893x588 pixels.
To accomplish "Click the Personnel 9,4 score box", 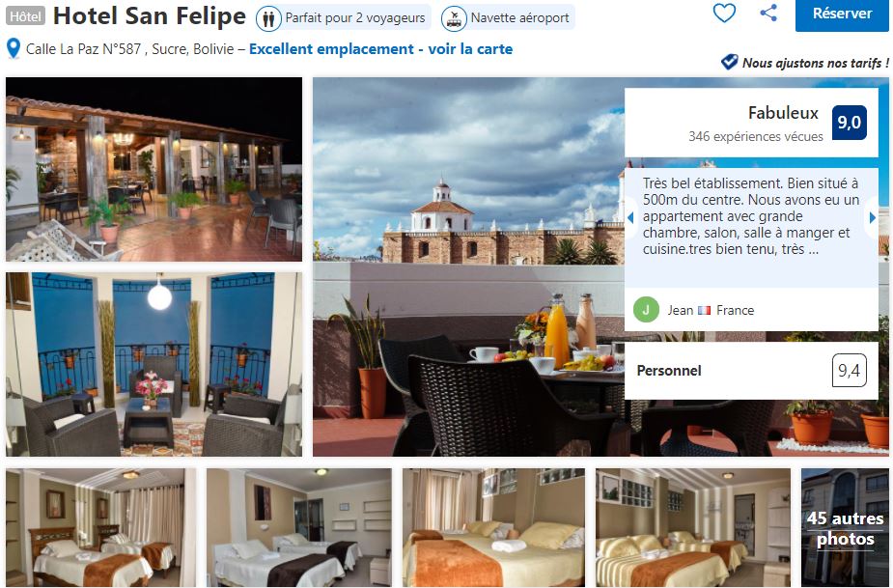I will pyautogui.click(x=751, y=371).
